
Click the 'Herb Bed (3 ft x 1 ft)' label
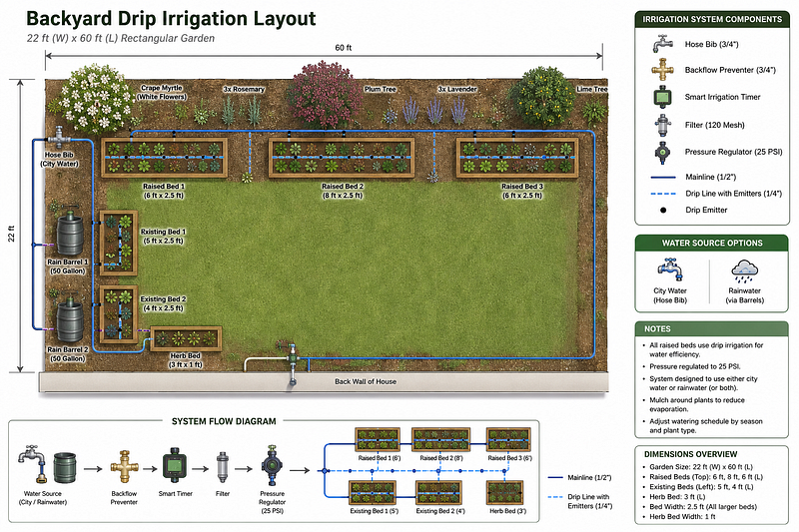pyautogui.click(x=186, y=360)
